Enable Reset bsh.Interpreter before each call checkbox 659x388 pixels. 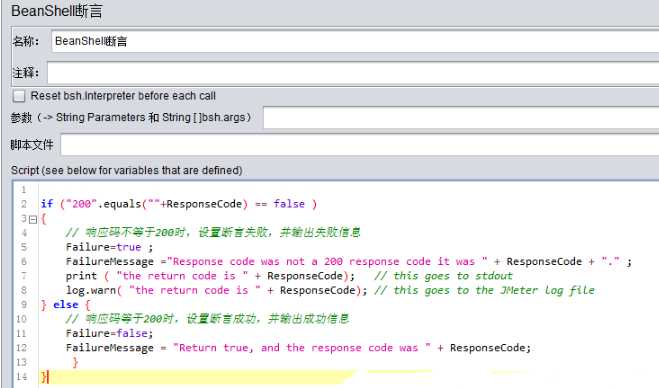[x=19, y=96]
